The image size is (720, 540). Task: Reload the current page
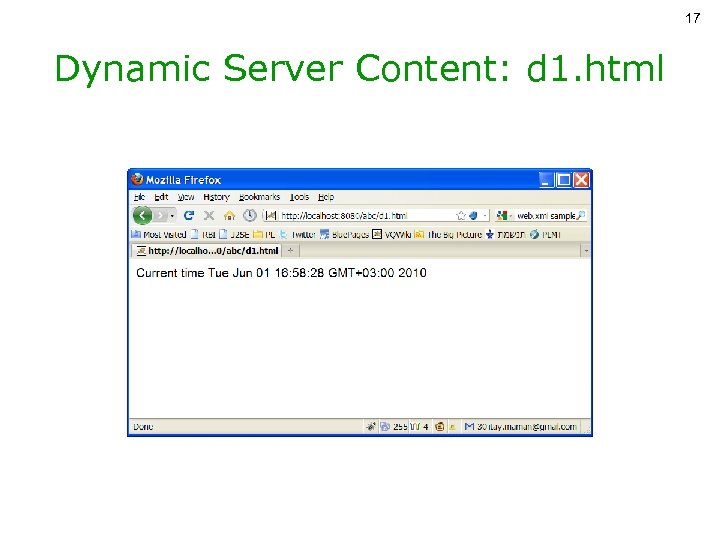[x=189, y=215]
